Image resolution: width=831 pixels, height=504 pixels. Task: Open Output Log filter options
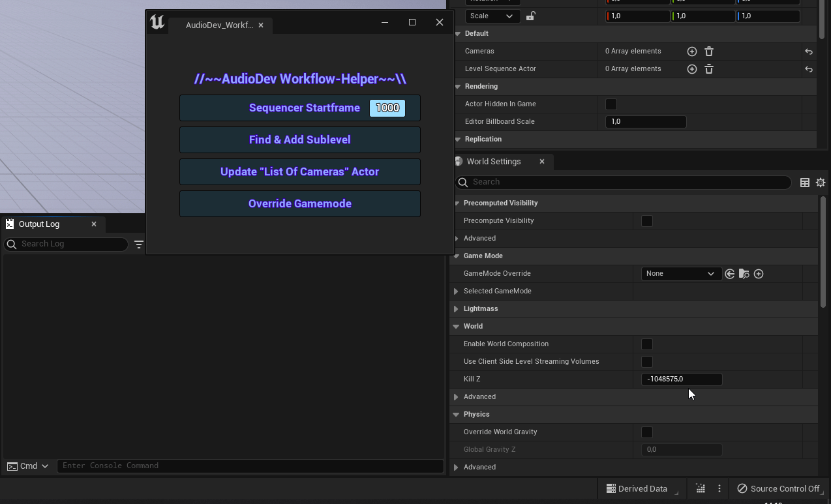pyautogui.click(x=139, y=245)
